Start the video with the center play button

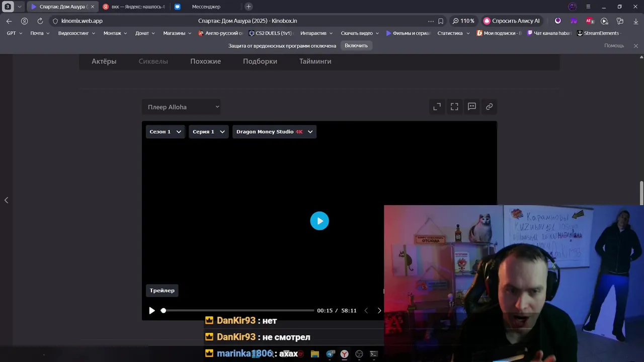[319, 221]
